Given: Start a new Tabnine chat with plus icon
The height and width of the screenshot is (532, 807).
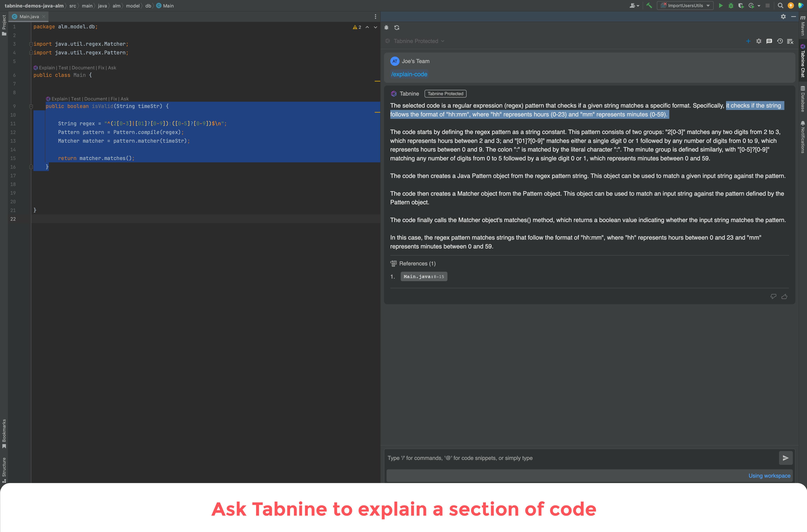Looking at the screenshot, I should 748,41.
